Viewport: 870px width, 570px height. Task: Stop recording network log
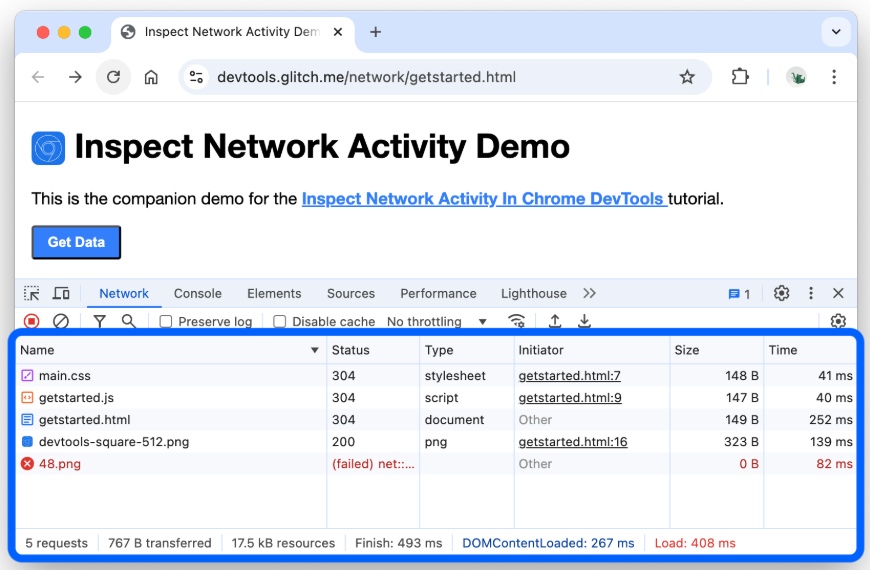(x=32, y=321)
